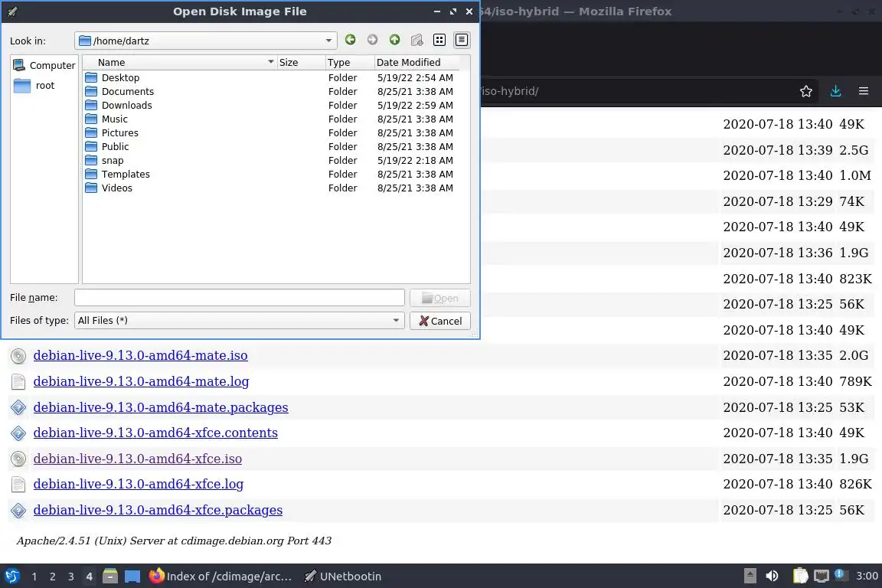Switch to detail view mode

(461, 39)
